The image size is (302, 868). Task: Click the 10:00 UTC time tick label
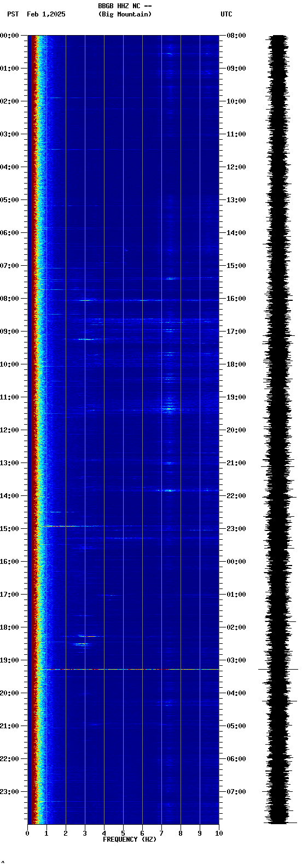coord(236,101)
